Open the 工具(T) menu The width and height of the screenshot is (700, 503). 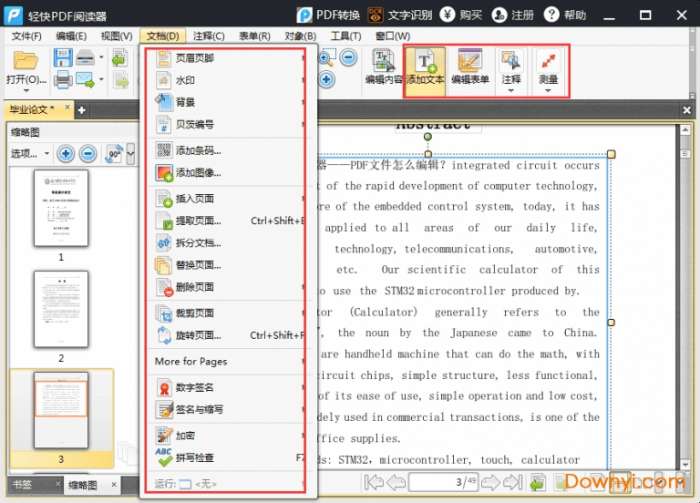tap(346, 36)
